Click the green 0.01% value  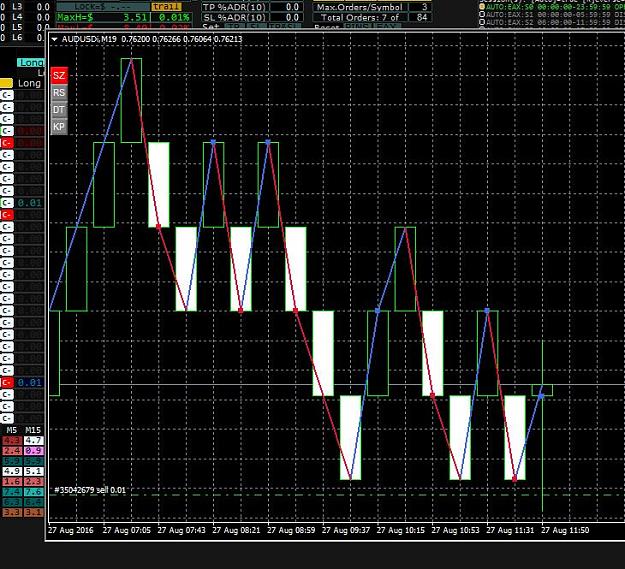coord(173,17)
